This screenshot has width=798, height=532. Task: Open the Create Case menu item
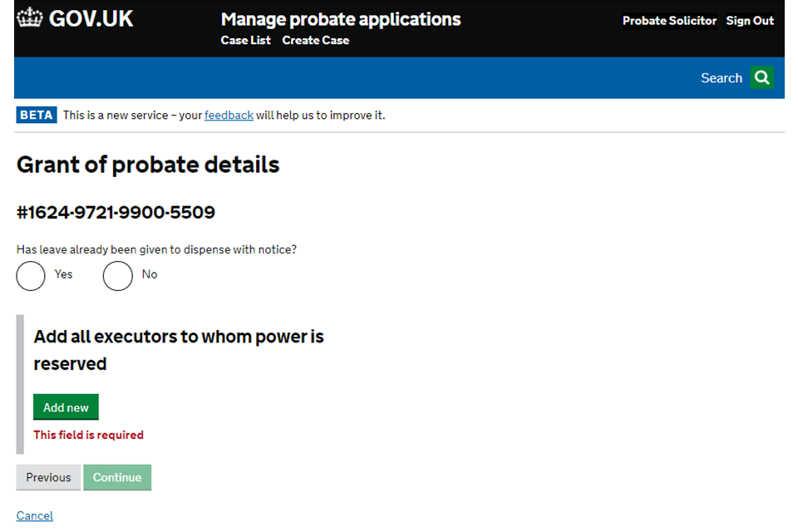(315, 40)
